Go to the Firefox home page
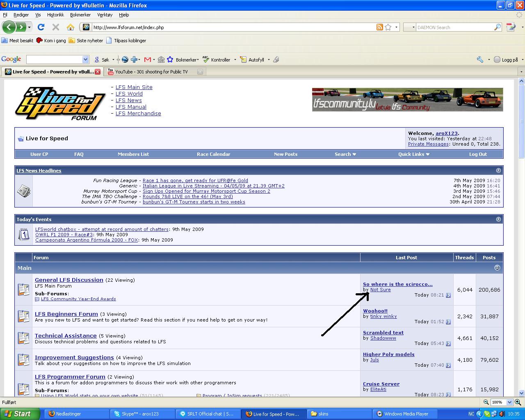This screenshot has height=420, width=525. pos(71,27)
